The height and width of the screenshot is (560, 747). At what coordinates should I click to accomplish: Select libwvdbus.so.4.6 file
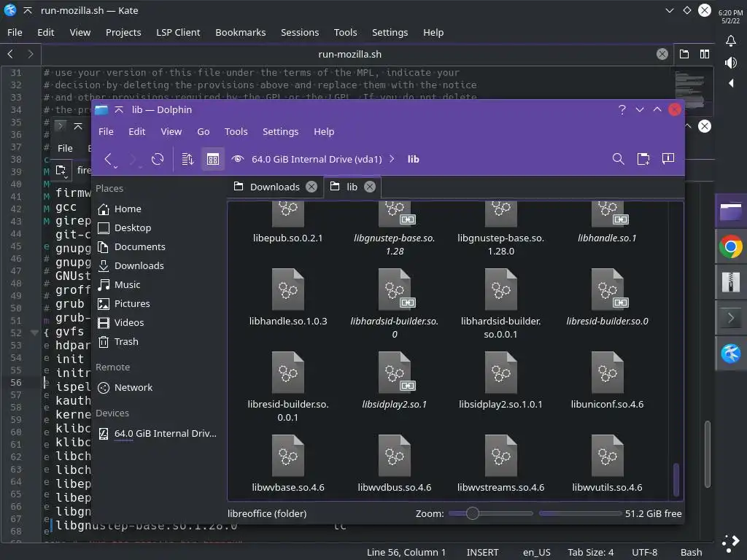click(x=394, y=463)
